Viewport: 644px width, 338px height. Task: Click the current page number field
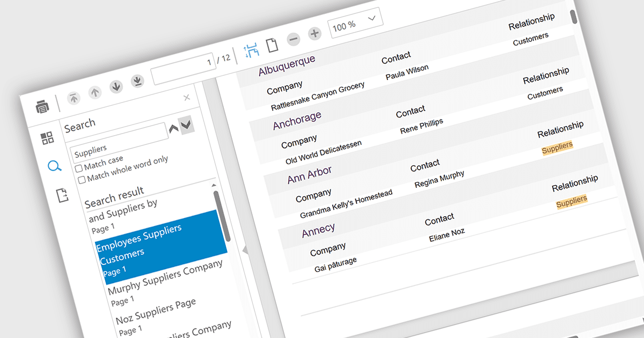click(184, 68)
